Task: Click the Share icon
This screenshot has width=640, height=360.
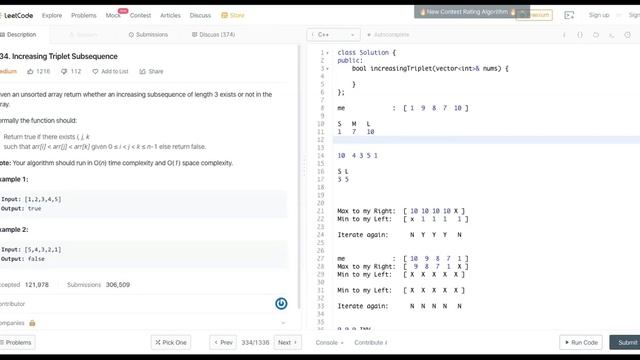Action: [142, 71]
